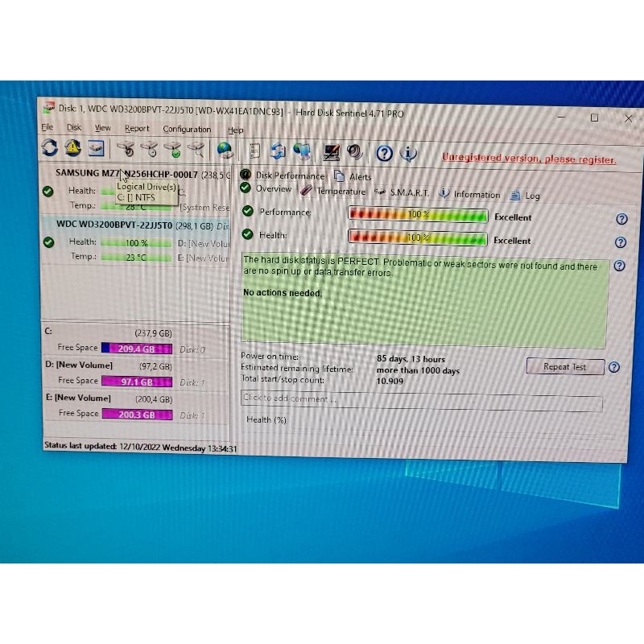Open the Disk menu
Image resolution: width=644 pixels, height=644 pixels.
tap(74, 127)
